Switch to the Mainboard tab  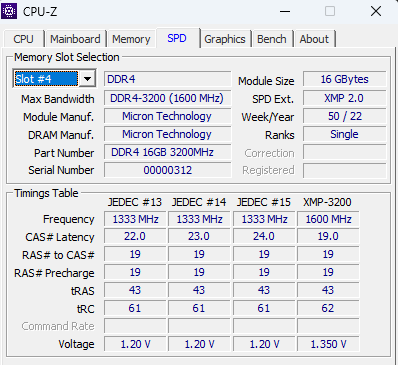tap(75, 39)
